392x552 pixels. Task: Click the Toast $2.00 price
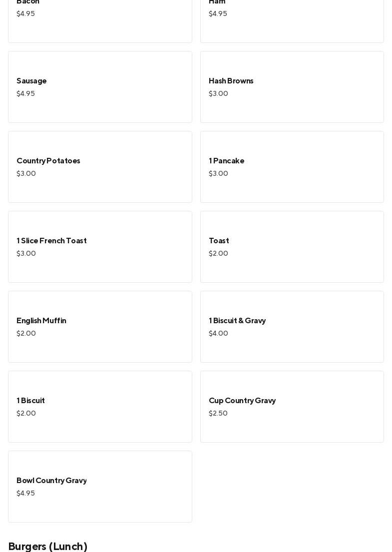(x=218, y=254)
